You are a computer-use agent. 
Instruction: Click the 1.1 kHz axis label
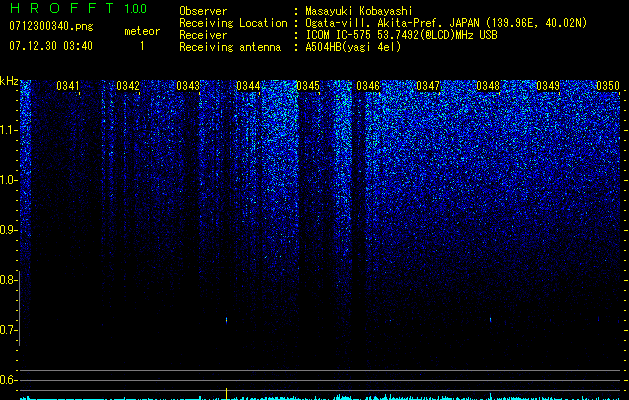(9, 130)
